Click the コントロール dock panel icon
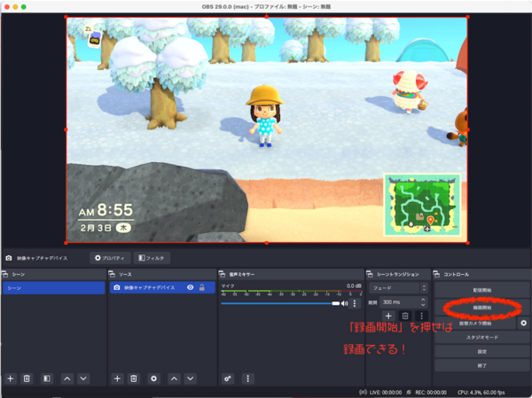This screenshot has width=532, height=398. (x=437, y=274)
